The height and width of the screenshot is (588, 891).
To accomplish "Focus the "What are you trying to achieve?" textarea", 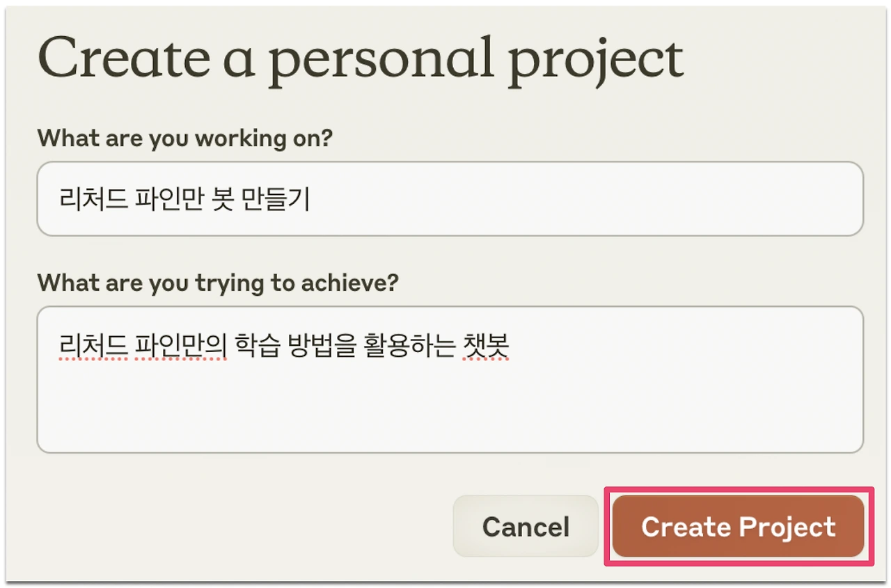I will [450, 379].
